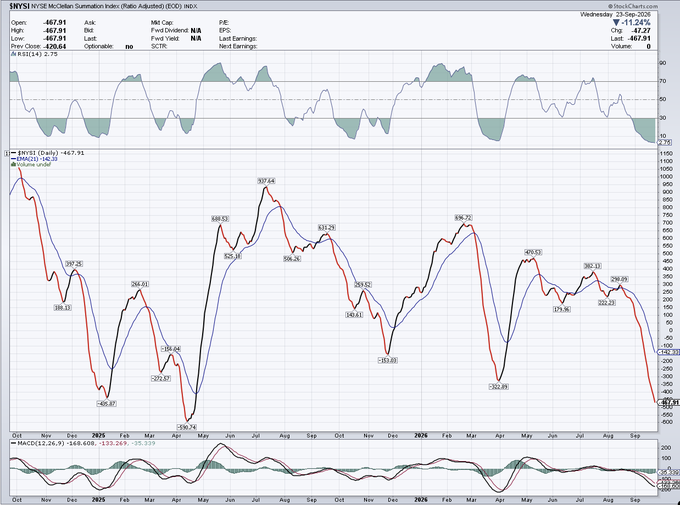The height and width of the screenshot is (505, 680).
Task: Click the 140.61 trough label
Action: coord(354,315)
